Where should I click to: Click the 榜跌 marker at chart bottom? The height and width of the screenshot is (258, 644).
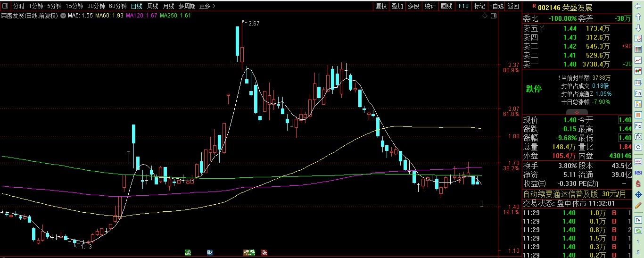pos(249,252)
